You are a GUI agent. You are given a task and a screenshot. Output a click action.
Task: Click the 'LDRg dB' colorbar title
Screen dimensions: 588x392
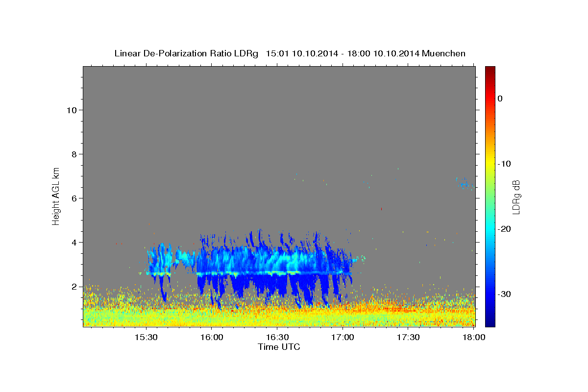point(516,196)
